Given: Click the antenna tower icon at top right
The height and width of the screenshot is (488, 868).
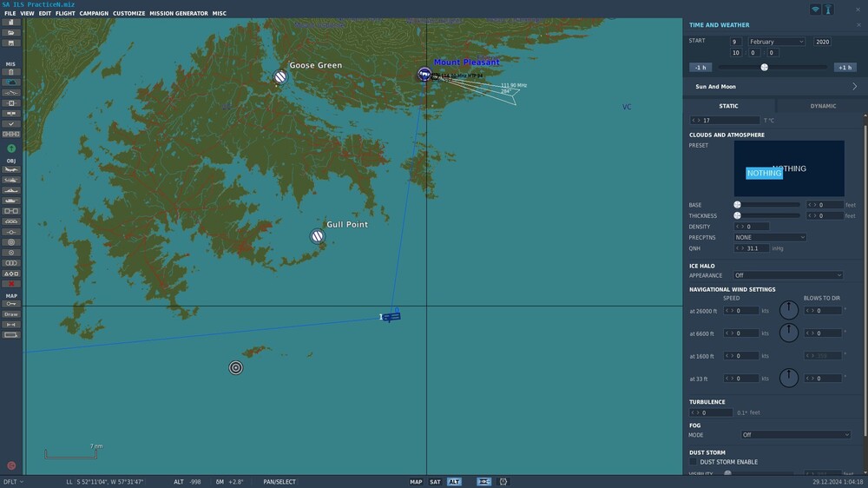Looking at the screenshot, I should click(828, 10).
